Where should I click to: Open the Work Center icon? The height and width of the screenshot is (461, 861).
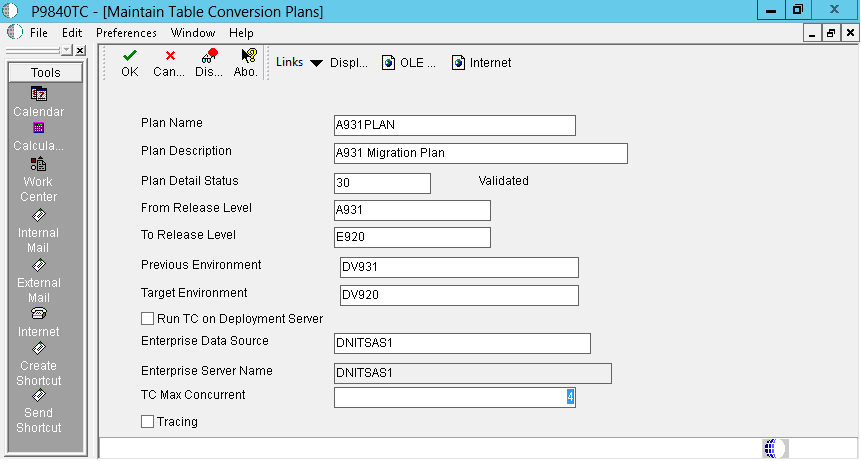click(39, 164)
